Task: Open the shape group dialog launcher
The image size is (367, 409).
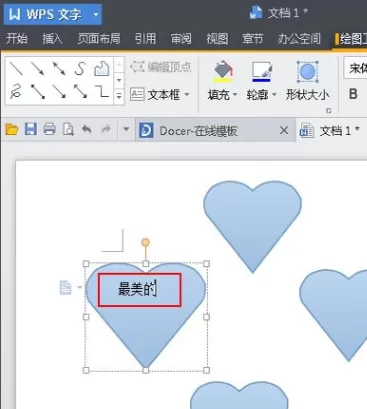Action: (x=329, y=111)
